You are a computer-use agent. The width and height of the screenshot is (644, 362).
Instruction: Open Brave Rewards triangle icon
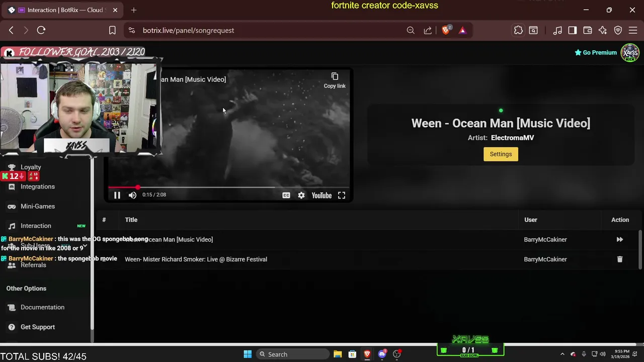pyautogui.click(x=462, y=30)
